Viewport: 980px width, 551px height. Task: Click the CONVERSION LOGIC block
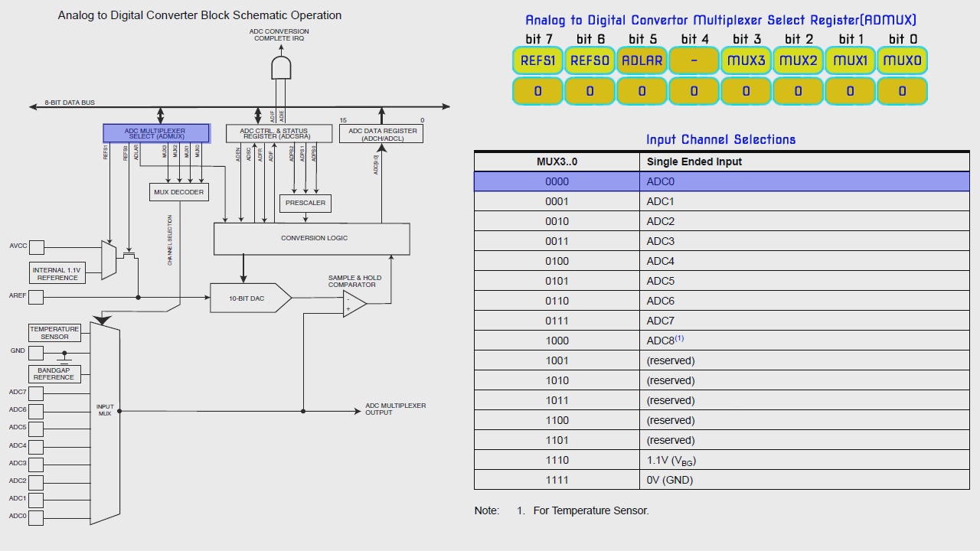[312, 239]
